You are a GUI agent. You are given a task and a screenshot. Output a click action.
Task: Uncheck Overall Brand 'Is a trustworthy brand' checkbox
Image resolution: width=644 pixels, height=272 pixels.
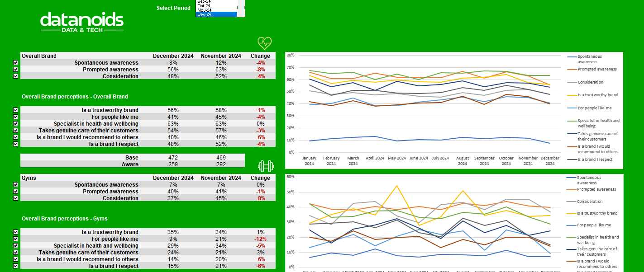click(16, 110)
